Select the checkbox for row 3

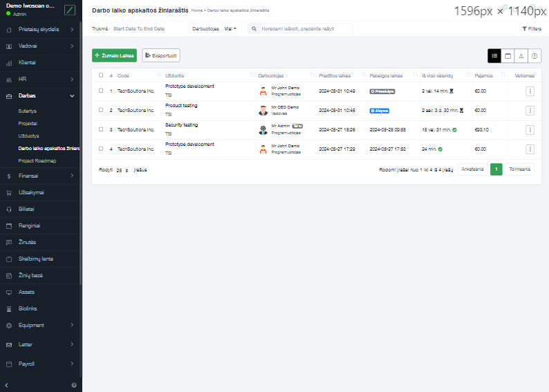coord(101,129)
